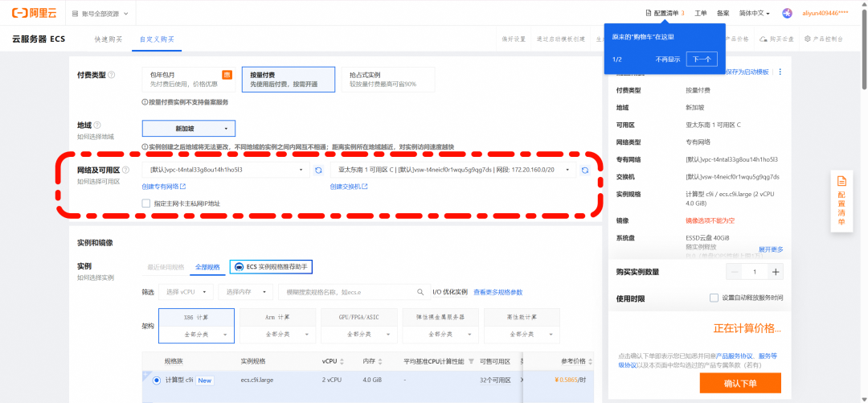Click the 确认下单 button

click(x=740, y=383)
